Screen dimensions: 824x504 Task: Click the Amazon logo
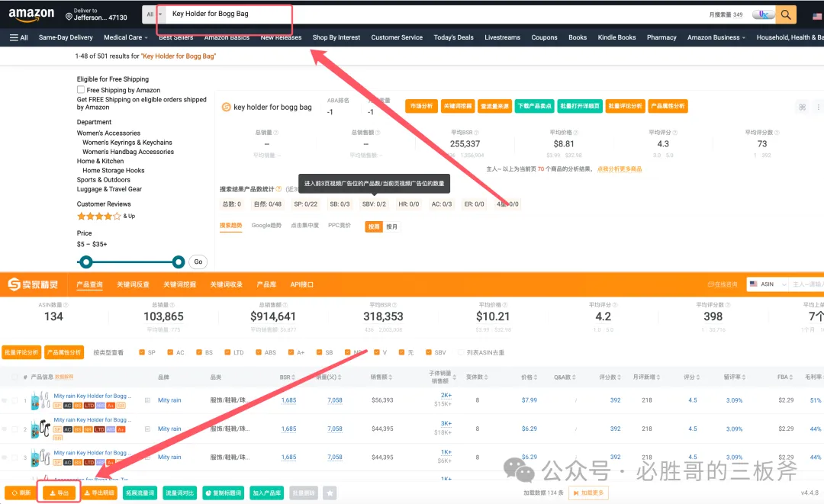31,14
